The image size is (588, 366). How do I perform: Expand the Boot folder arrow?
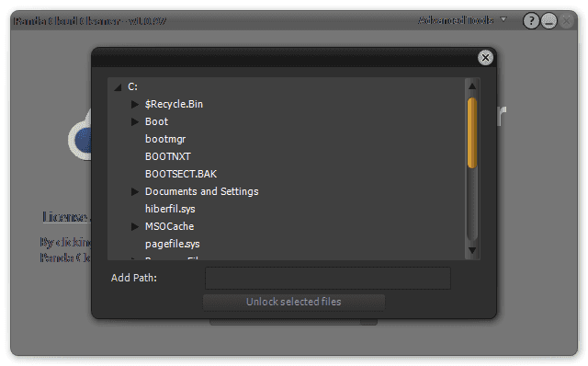point(135,121)
